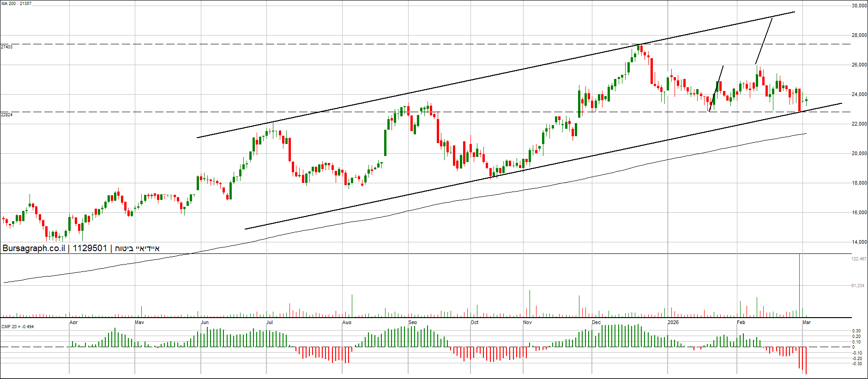Choose the Jul month label
Viewport: 868px width, 379px height.
(270, 322)
